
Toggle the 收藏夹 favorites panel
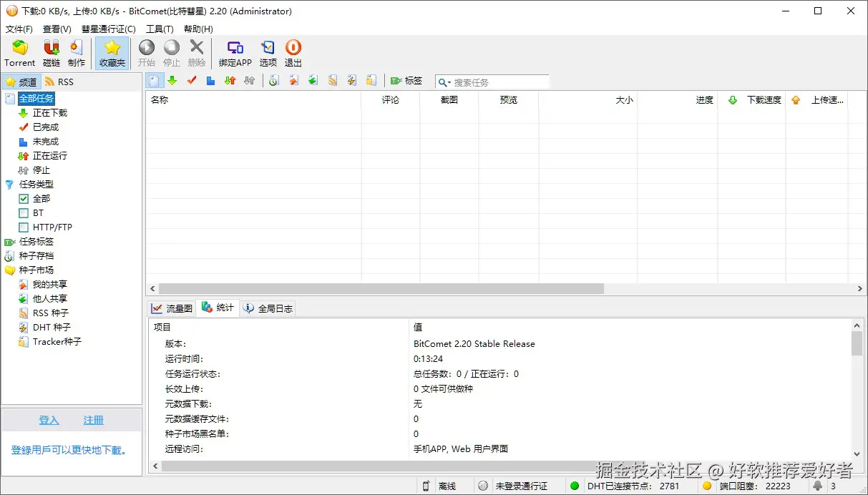coord(112,54)
